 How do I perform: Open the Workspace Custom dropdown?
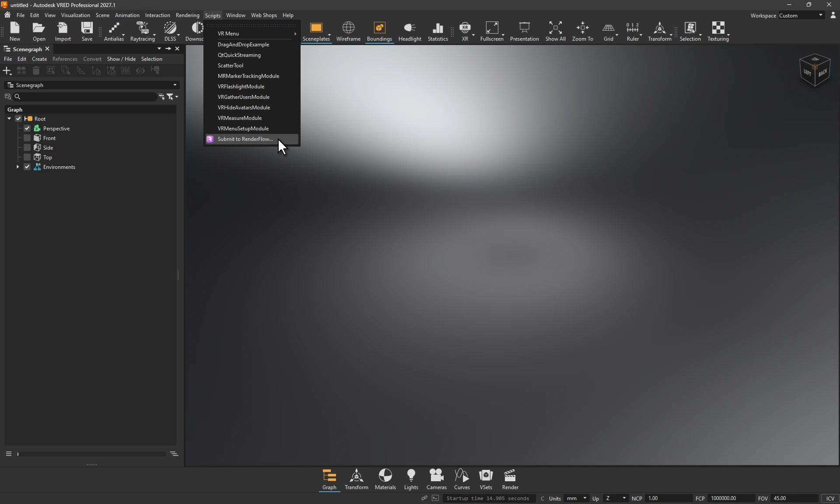[x=801, y=15]
